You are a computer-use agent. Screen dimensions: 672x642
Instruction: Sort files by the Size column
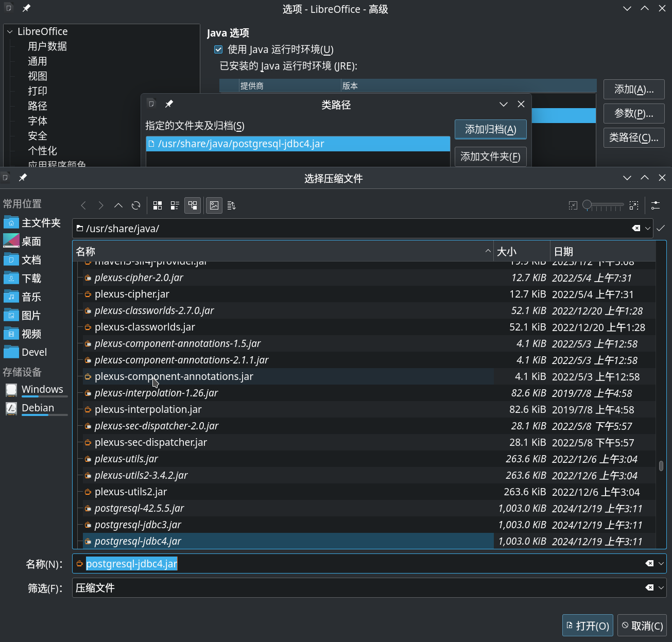(522, 251)
